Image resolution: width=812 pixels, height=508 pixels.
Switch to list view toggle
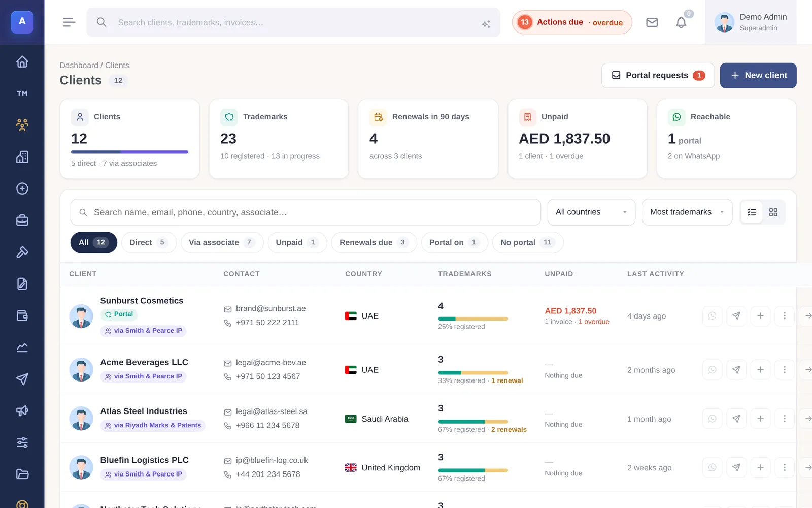click(x=752, y=212)
